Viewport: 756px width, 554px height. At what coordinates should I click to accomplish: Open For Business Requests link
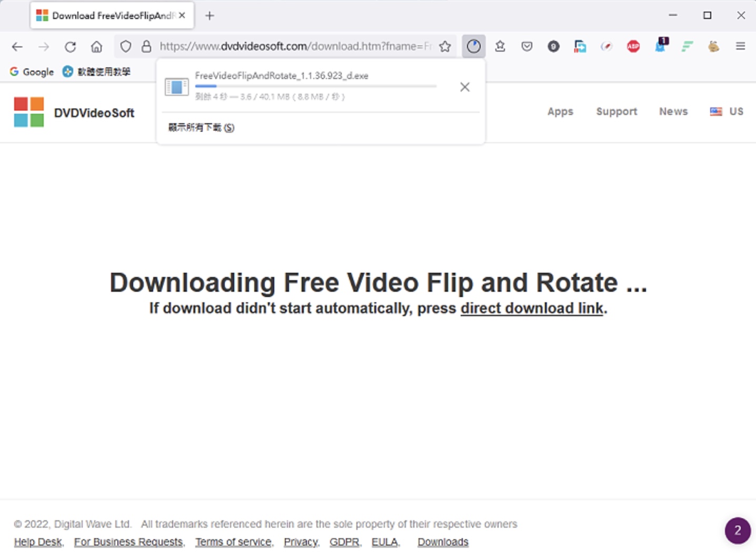point(128,542)
